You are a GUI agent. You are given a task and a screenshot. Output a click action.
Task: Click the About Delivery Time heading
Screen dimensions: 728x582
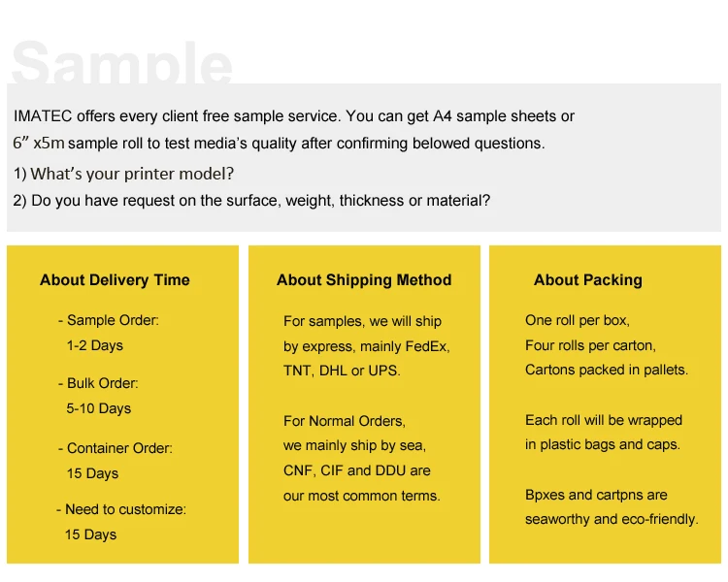point(115,280)
